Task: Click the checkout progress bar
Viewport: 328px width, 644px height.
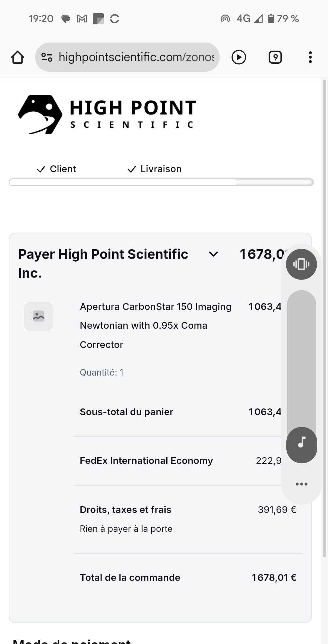Action: [161, 182]
